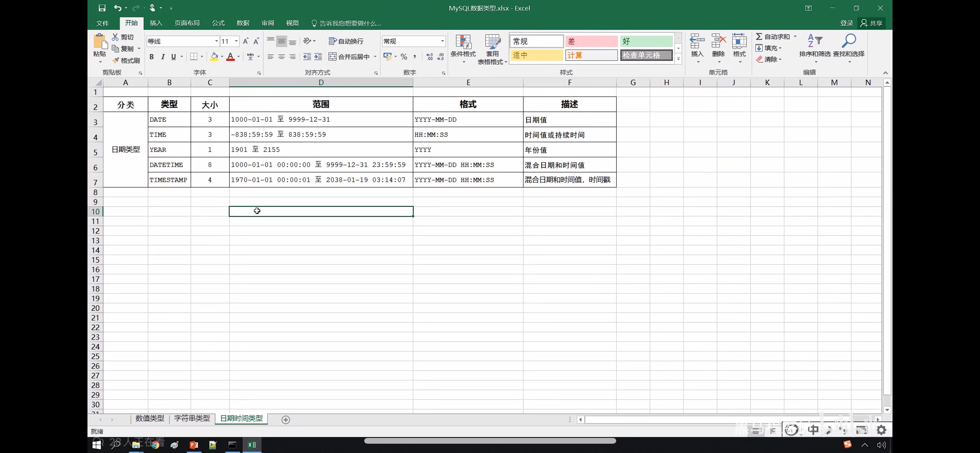Image resolution: width=980 pixels, height=453 pixels.
Task: Expand the cell styles gallery
Action: [678, 59]
